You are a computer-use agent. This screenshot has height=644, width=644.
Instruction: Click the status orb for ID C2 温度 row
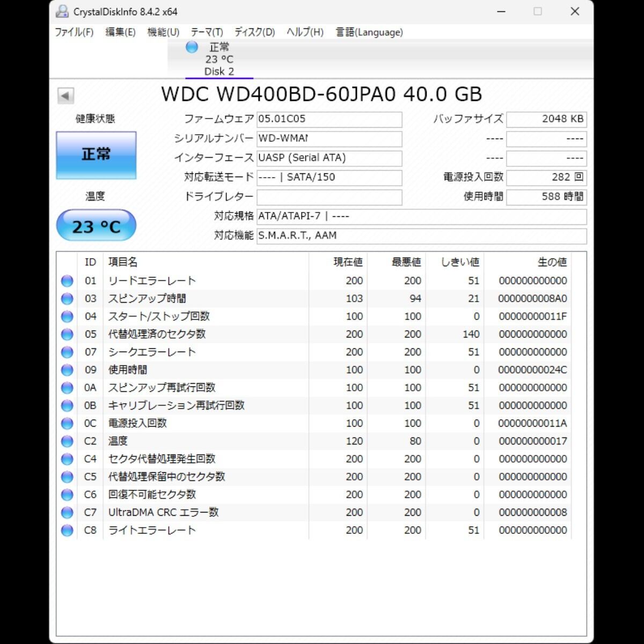coord(67,441)
